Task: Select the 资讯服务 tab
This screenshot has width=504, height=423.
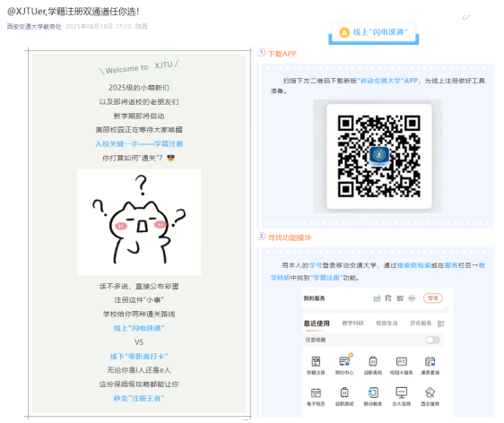Action: [421, 324]
